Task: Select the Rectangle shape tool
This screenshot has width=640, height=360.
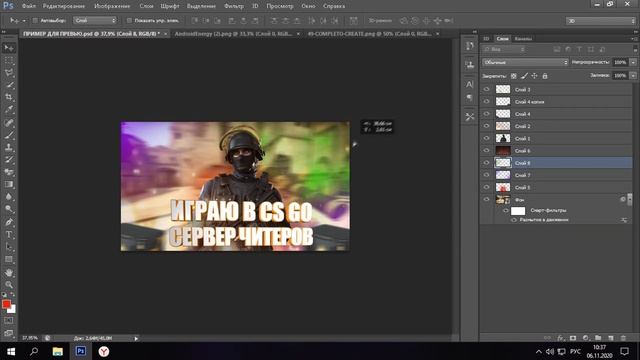Action: (9, 259)
